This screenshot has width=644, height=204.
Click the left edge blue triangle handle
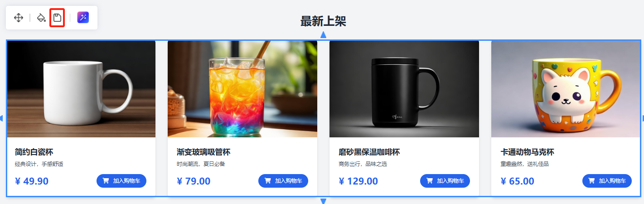click(1, 118)
